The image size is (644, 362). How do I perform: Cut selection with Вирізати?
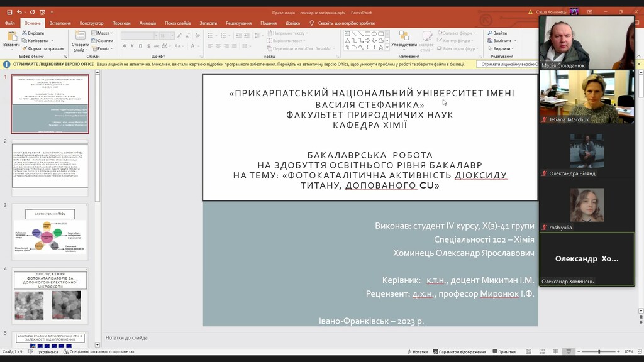click(x=33, y=33)
